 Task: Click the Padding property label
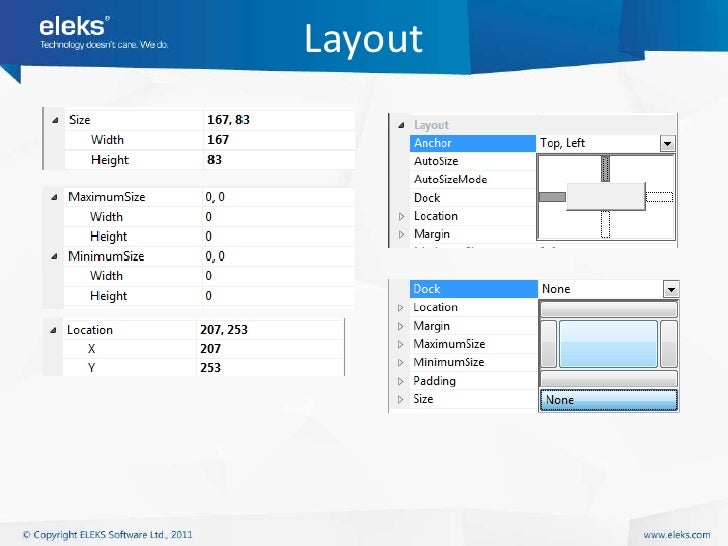435,381
